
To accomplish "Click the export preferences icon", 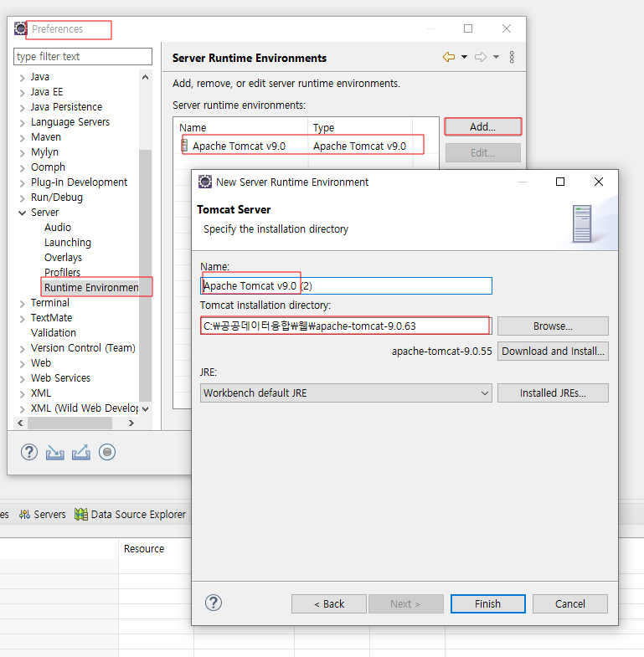I will (x=81, y=453).
